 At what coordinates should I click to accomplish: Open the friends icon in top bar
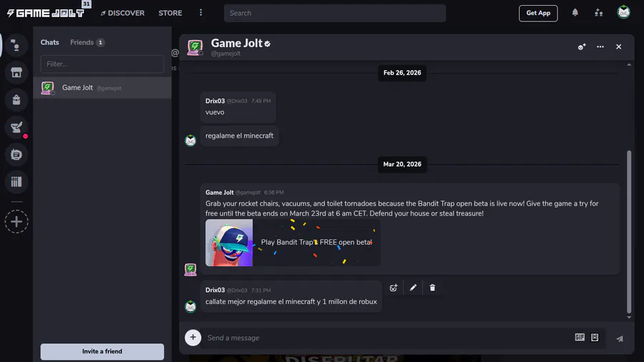pyautogui.click(x=598, y=13)
